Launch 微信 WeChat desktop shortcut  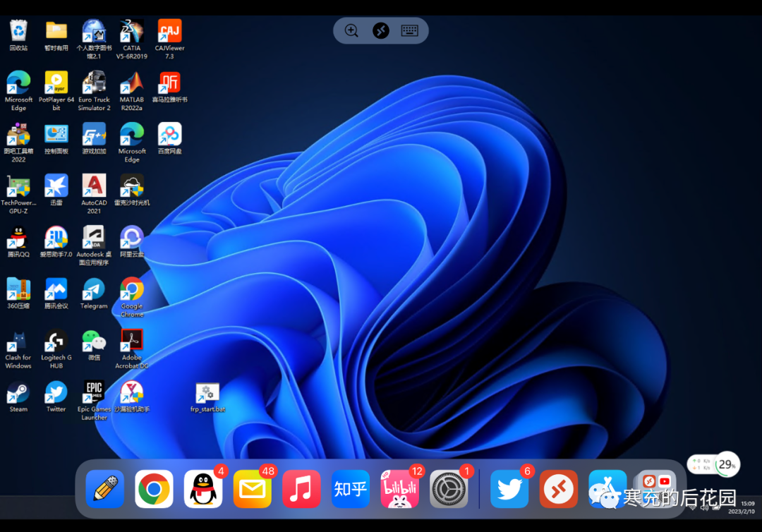94,345
